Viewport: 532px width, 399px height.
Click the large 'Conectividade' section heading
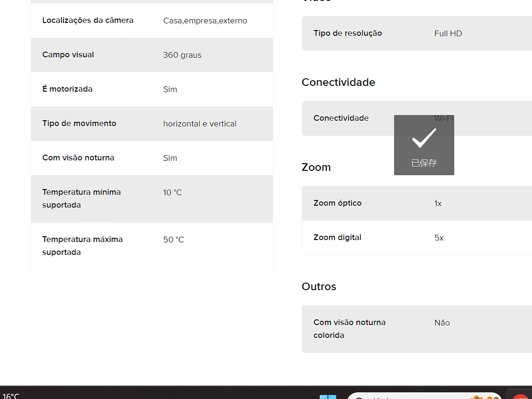tap(338, 82)
